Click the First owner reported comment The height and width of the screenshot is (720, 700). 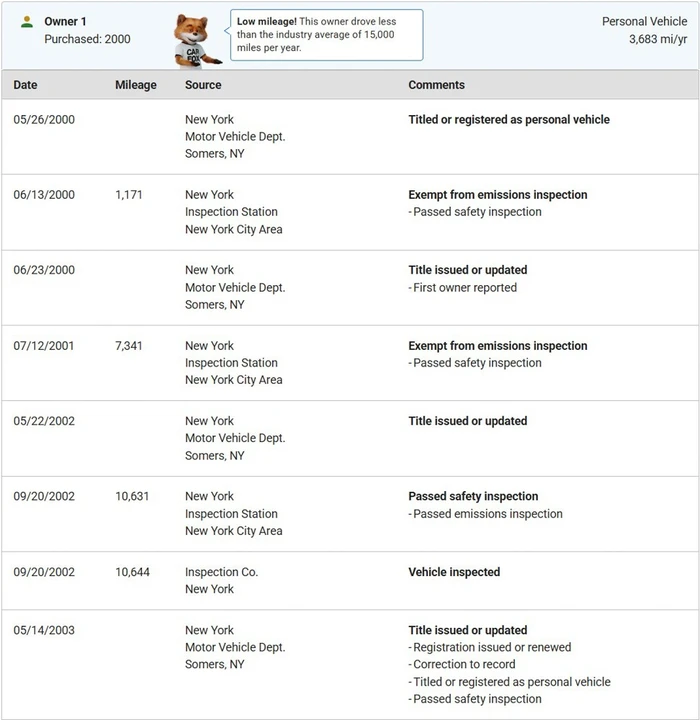463,287
